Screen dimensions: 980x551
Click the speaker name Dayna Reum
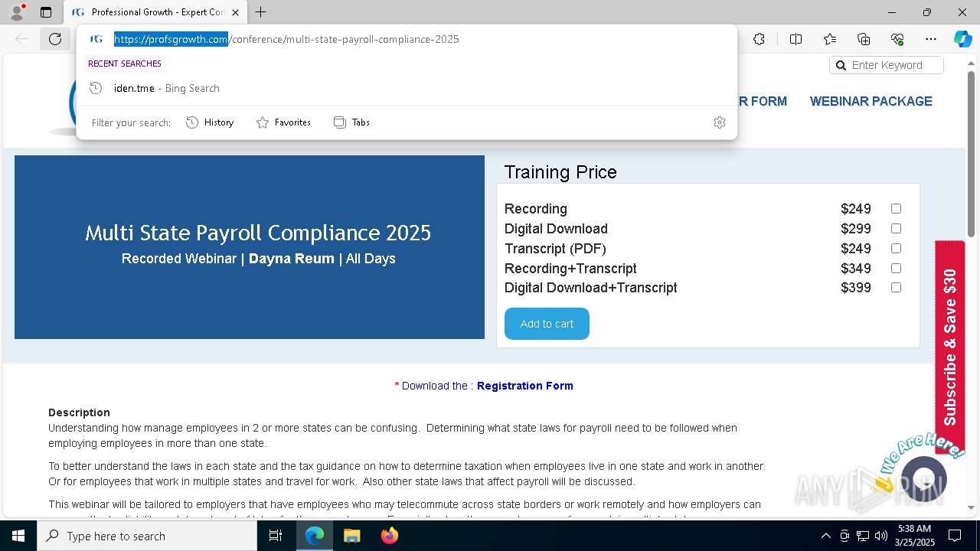[x=292, y=259]
